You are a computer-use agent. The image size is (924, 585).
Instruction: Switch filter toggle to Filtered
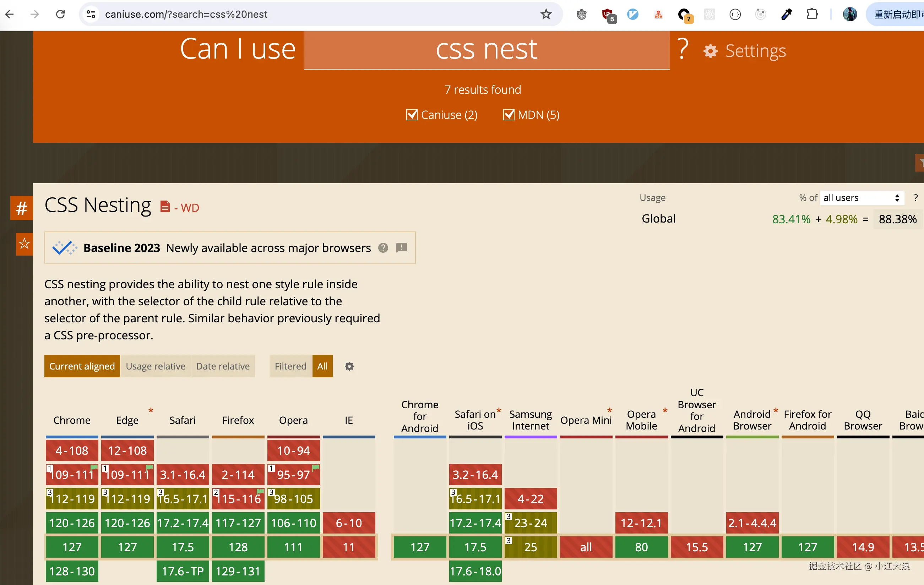[290, 366]
